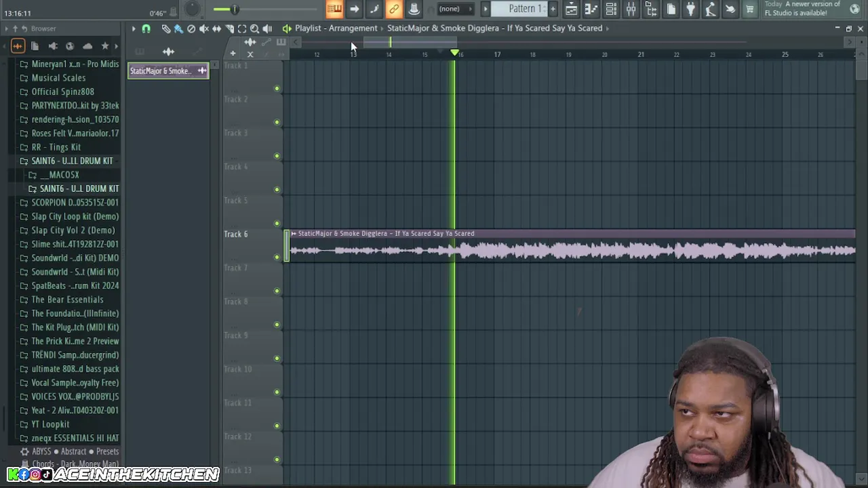The image size is (868, 488).
Task: Toggle mute dot on Track 4
Action: pyautogui.click(x=277, y=190)
